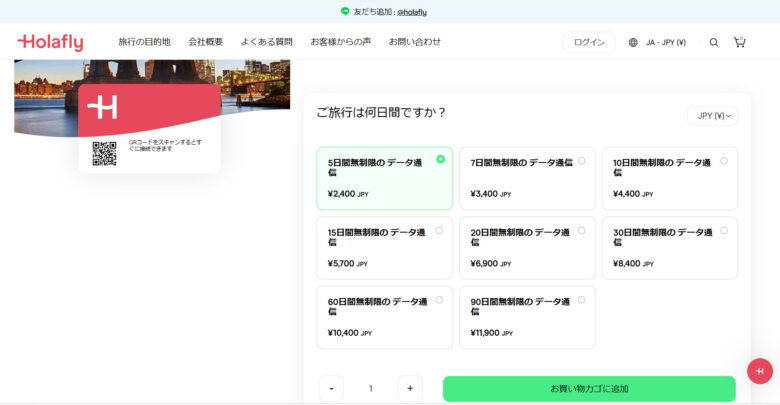
Task: Go to よくある質問 page
Action: coord(266,42)
